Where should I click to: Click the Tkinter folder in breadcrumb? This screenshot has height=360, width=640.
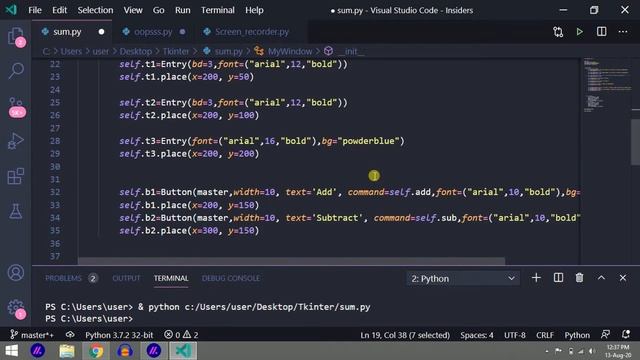point(176,51)
